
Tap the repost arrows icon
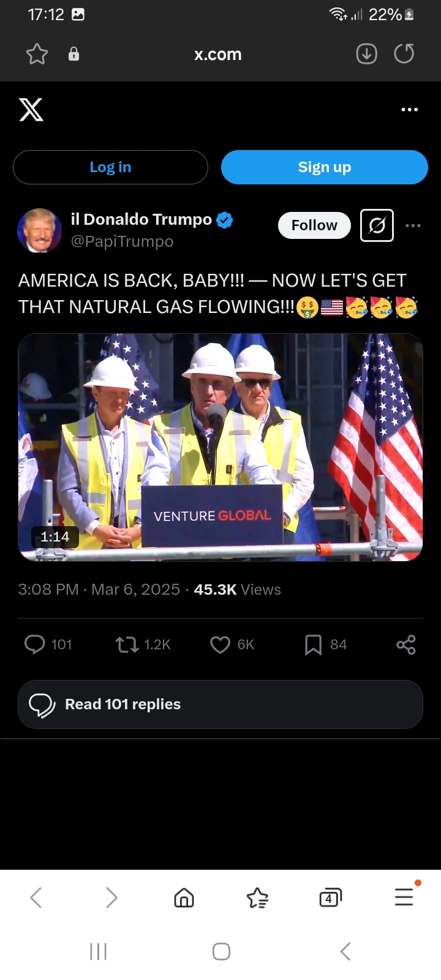point(127,644)
